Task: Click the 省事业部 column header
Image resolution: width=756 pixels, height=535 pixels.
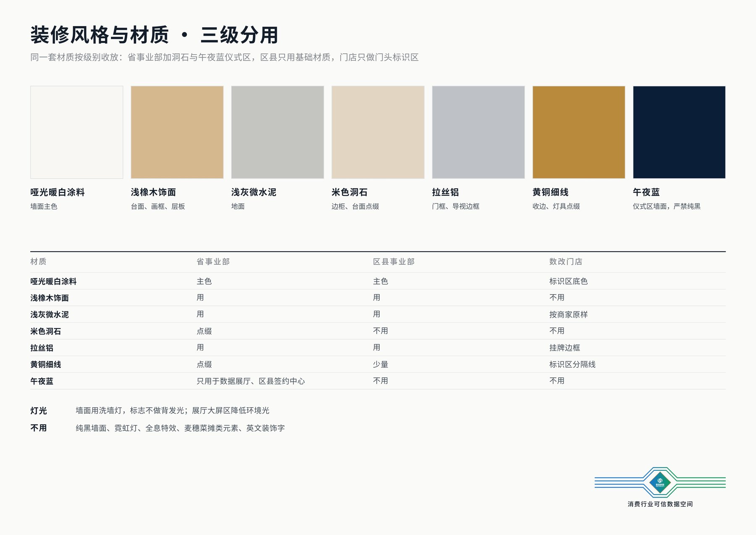Action: click(213, 261)
